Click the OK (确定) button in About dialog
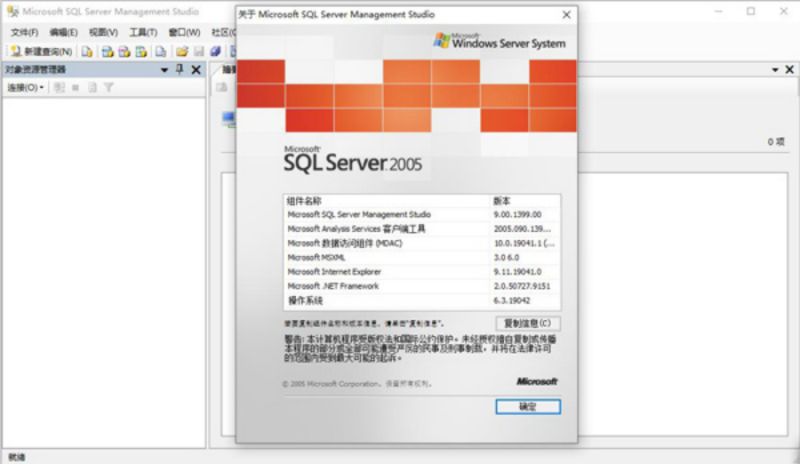 click(x=528, y=406)
